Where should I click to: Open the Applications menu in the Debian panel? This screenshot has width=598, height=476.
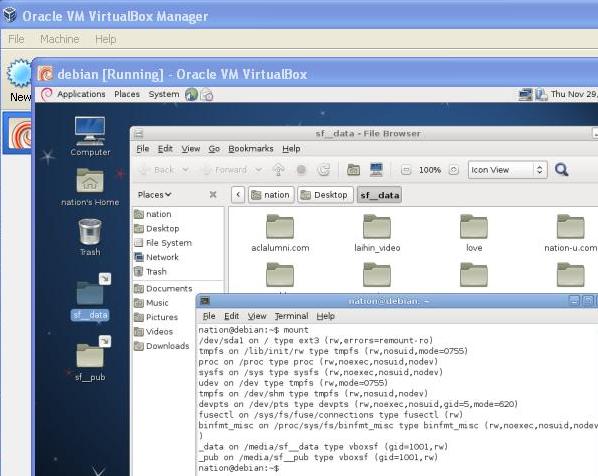(81, 94)
